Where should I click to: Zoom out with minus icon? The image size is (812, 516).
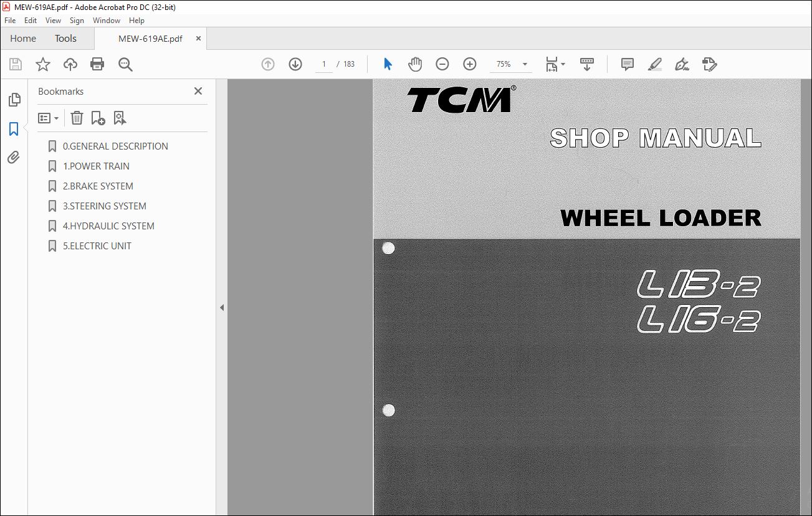point(442,64)
